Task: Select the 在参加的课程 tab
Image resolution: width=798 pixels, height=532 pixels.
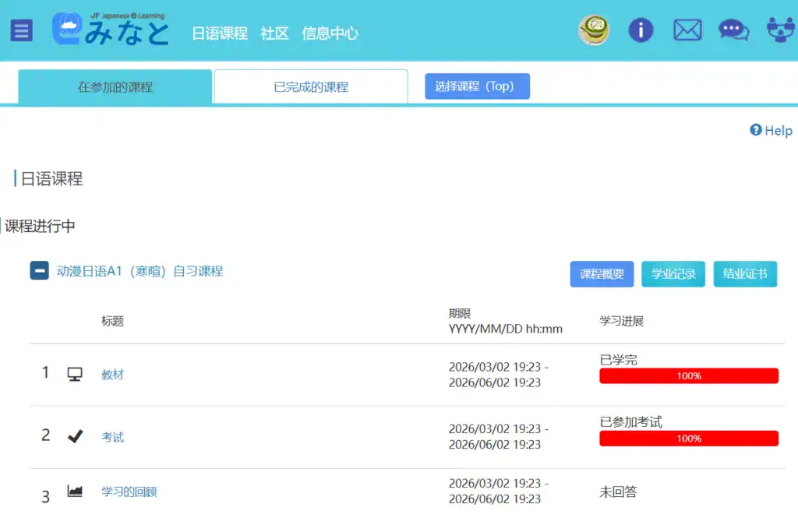Action: click(115, 87)
